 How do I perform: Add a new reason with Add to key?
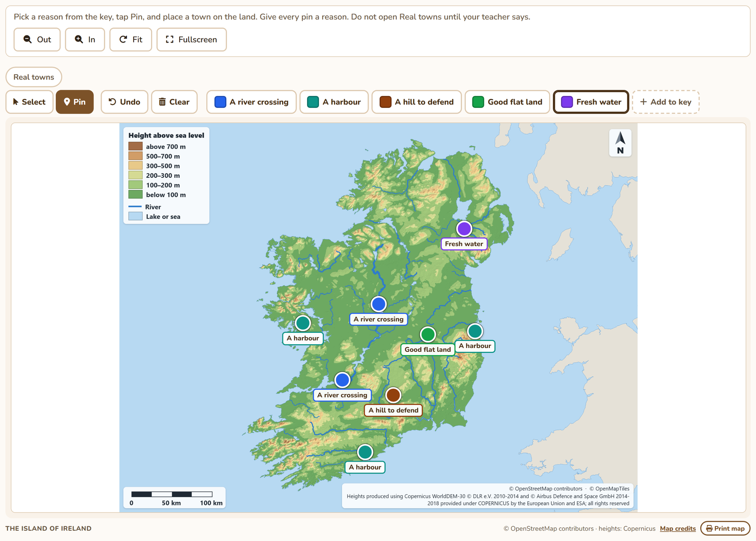(666, 102)
